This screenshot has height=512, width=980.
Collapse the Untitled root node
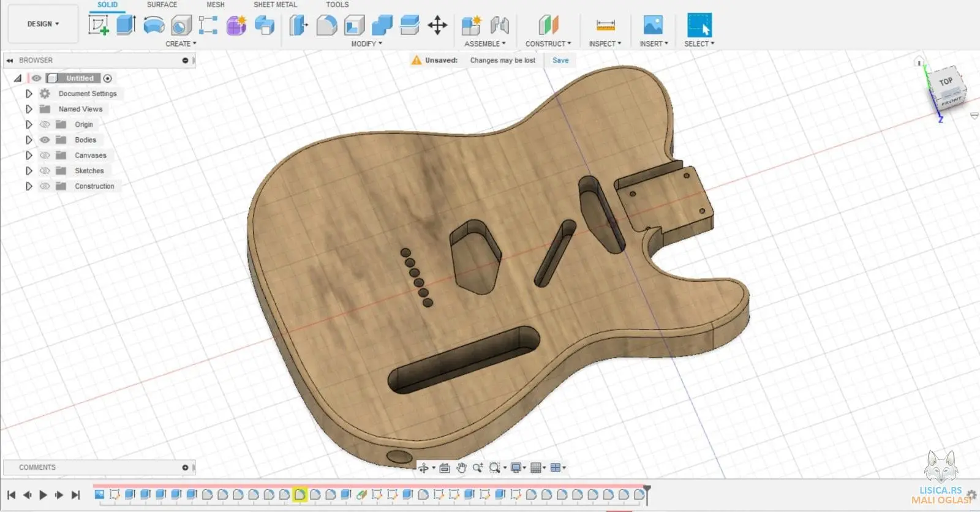(18, 78)
